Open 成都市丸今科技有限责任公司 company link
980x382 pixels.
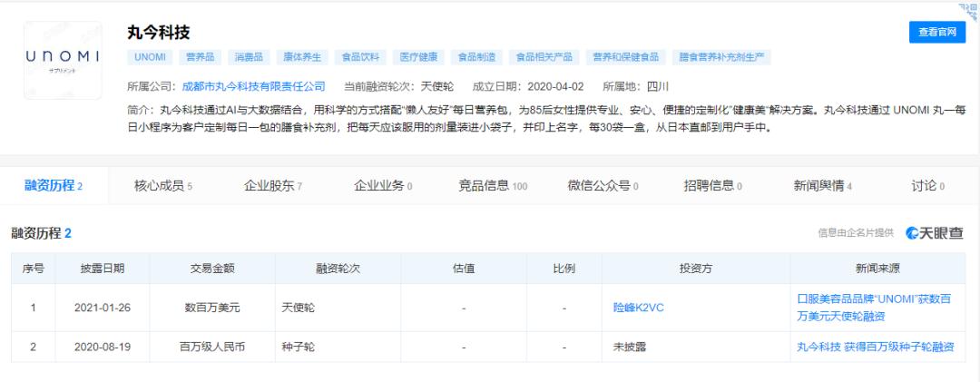coord(254,86)
